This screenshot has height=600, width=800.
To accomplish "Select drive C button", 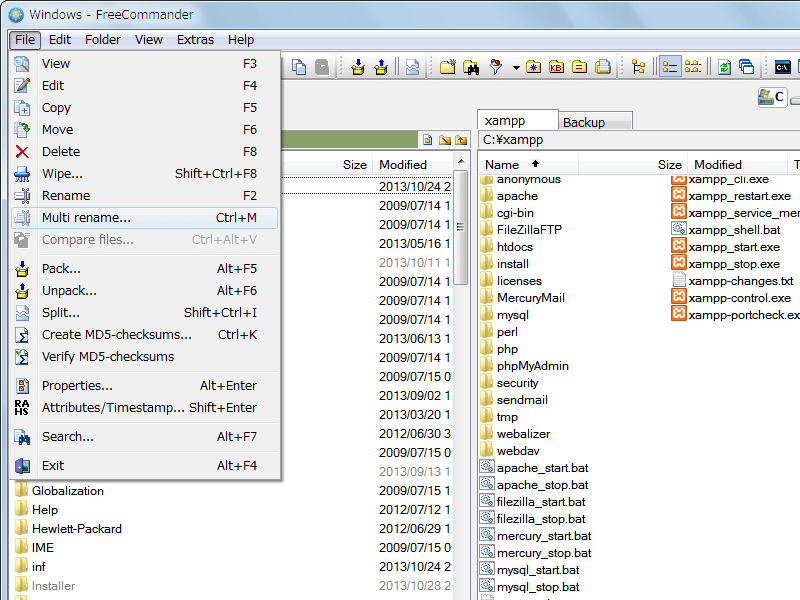I will 771,97.
